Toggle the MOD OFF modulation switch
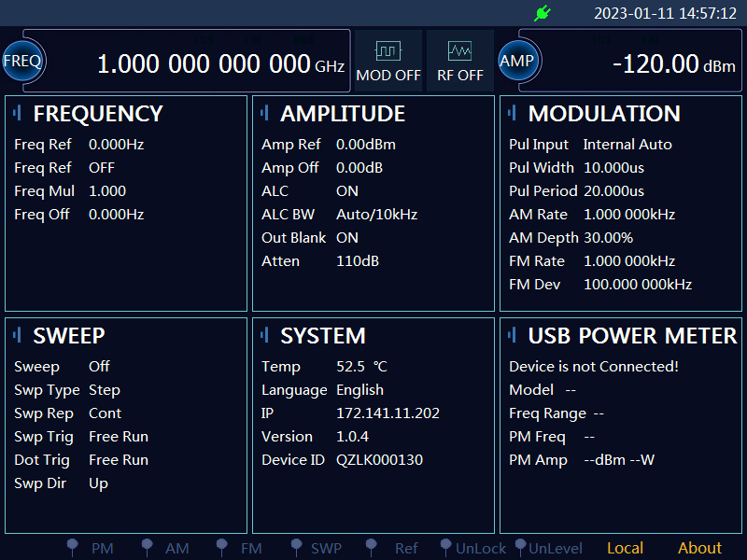 coord(388,62)
